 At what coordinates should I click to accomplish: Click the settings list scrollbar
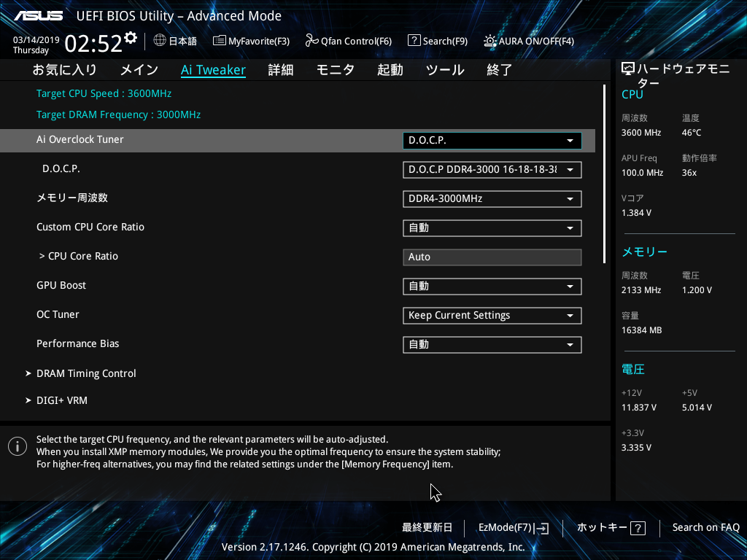coord(604,174)
